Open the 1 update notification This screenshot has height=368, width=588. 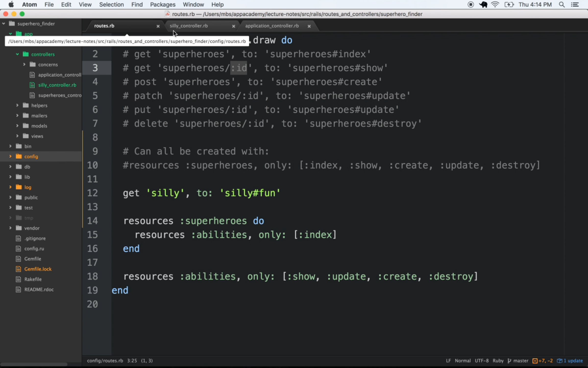coord(570,361)
